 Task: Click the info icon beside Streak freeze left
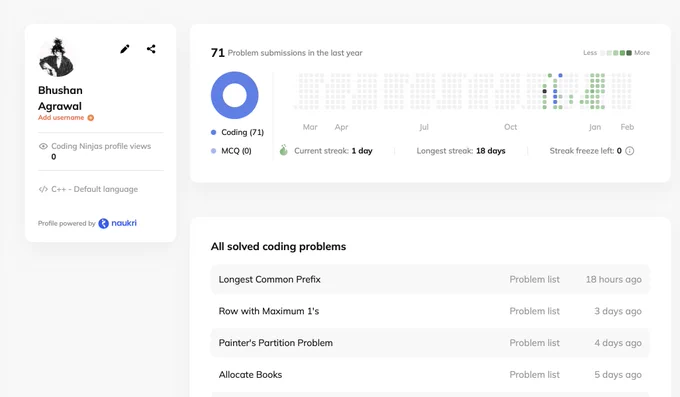coord(630,151)
